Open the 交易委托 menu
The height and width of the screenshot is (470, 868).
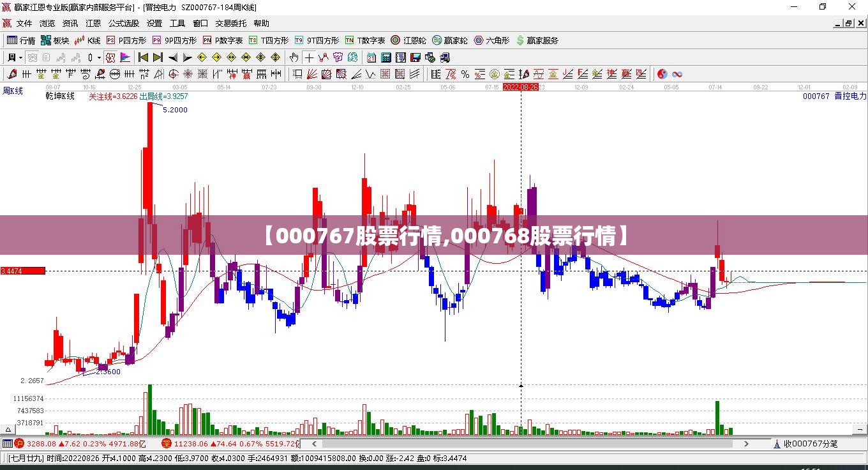click(231, 24)
